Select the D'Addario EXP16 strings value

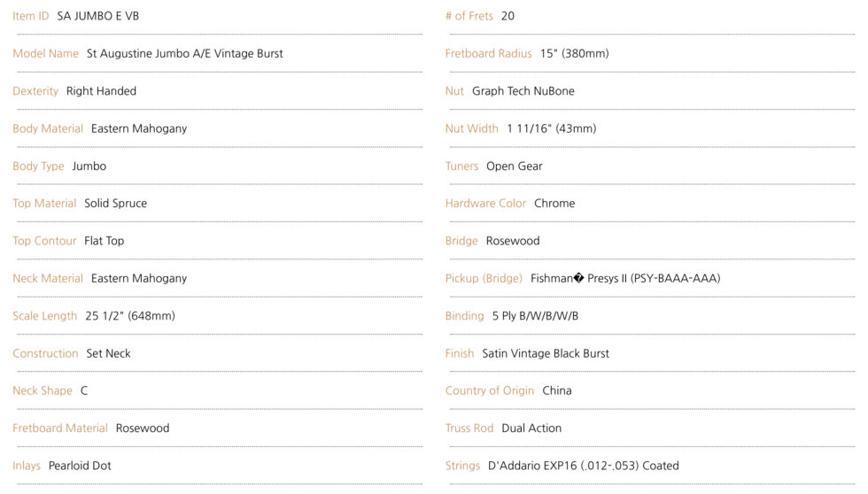[x=583, y=466]
